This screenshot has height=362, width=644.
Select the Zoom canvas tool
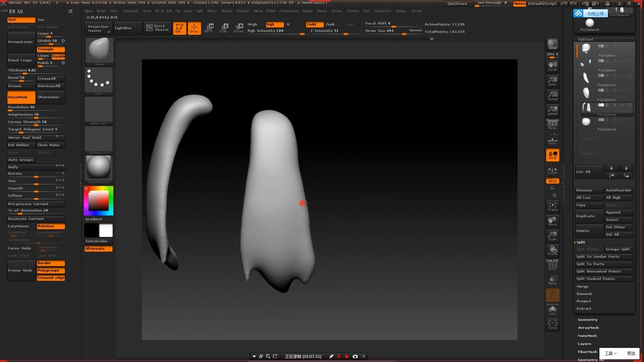(552, 80)
